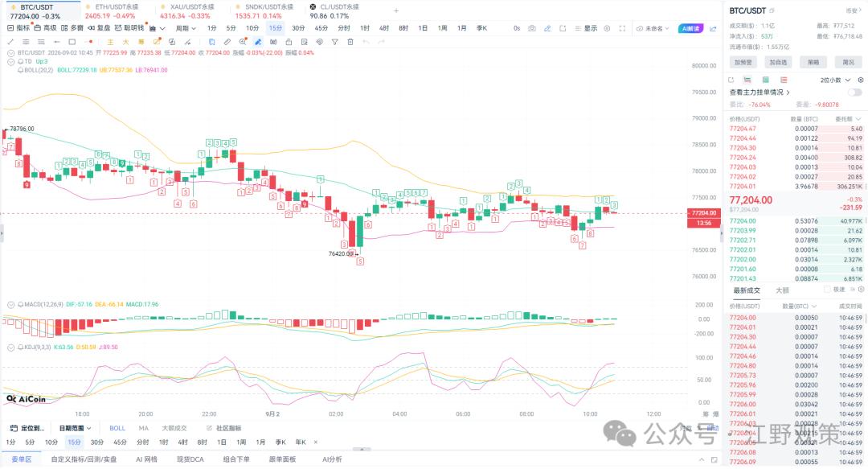Toggle 大额成交 quick indicator

[x=174, y=429]
